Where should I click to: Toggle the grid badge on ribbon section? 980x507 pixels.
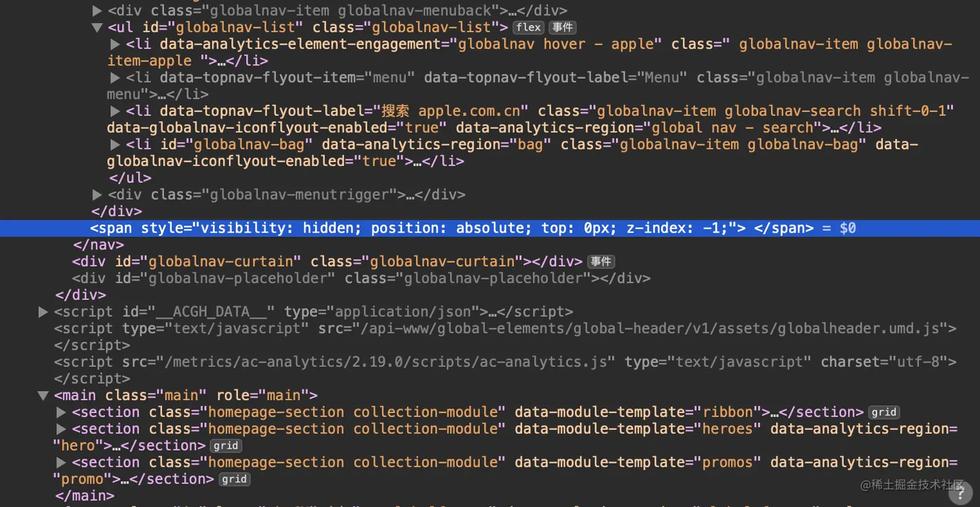(884, 412)
